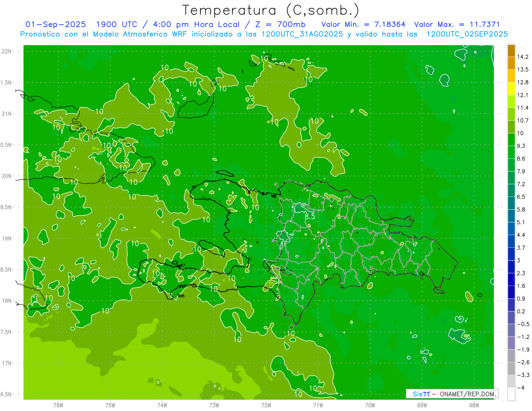Click the "70W" longitude label
Screen dimensions: 532x411
coord(370,405)
